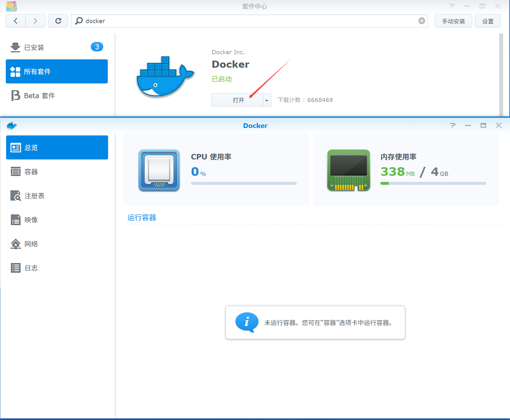The height and width of the screenshot is (420, 510).
Task: Click the 0 % CPU value
Action: [x=199, y=172]
